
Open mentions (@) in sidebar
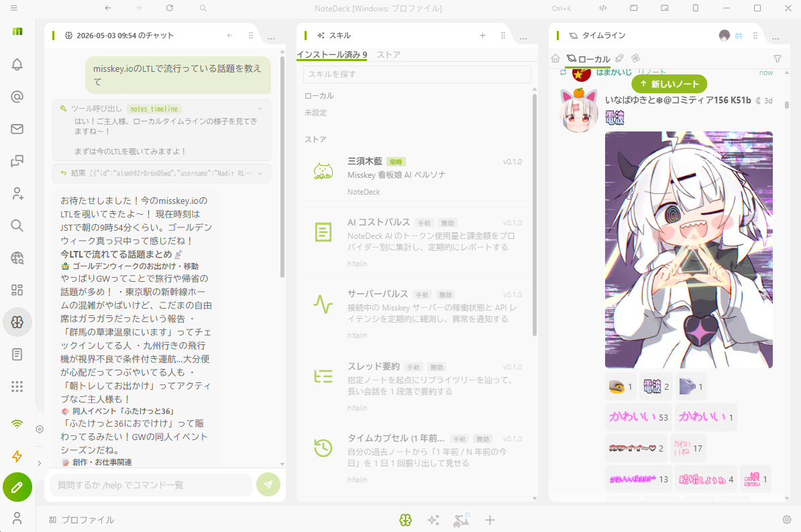pyautogui.click(x=17, y=97)
